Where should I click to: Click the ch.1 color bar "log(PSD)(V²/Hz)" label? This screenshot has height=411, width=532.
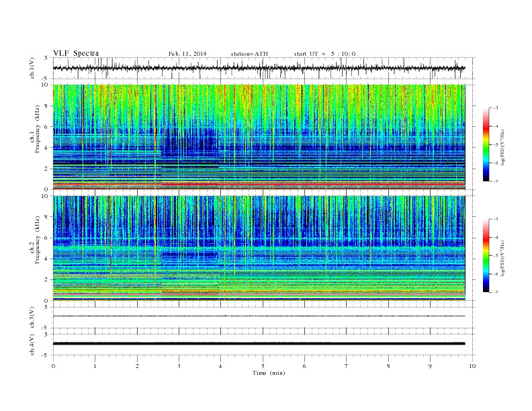point(504,147)
